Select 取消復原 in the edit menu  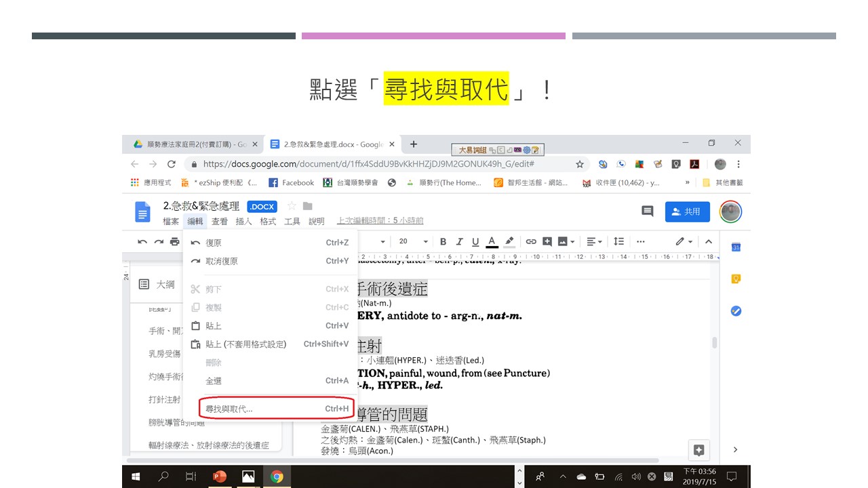(270, 261)
